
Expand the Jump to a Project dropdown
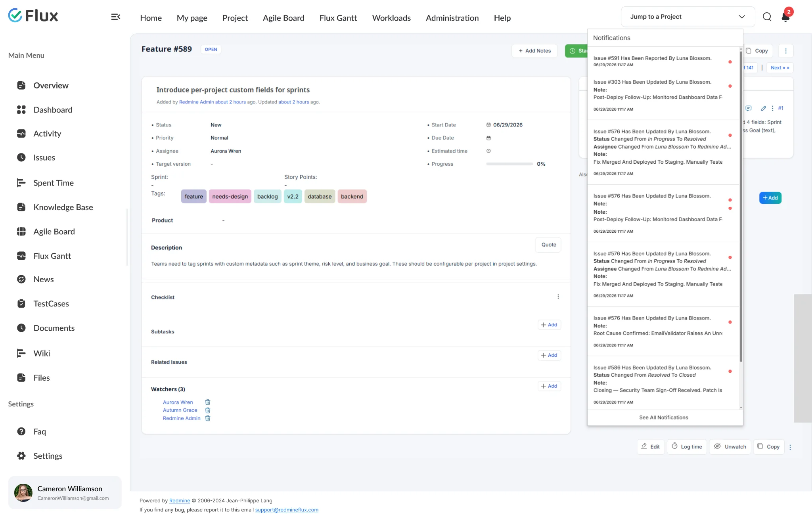click(688, 17)
